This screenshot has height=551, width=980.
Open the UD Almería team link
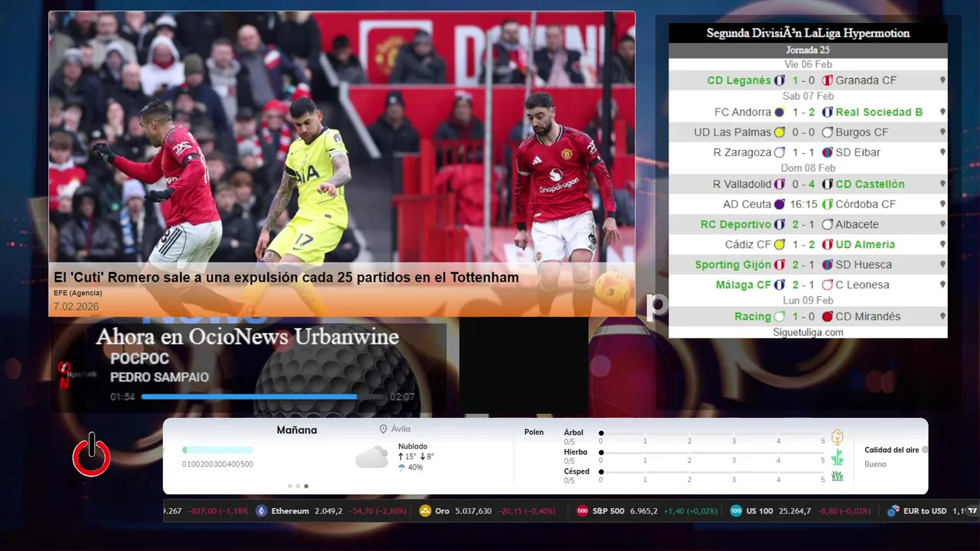coord(865,244)
